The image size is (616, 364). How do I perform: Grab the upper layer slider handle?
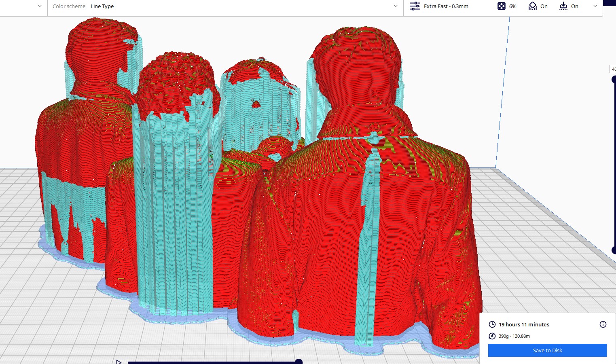click(614, 80)
